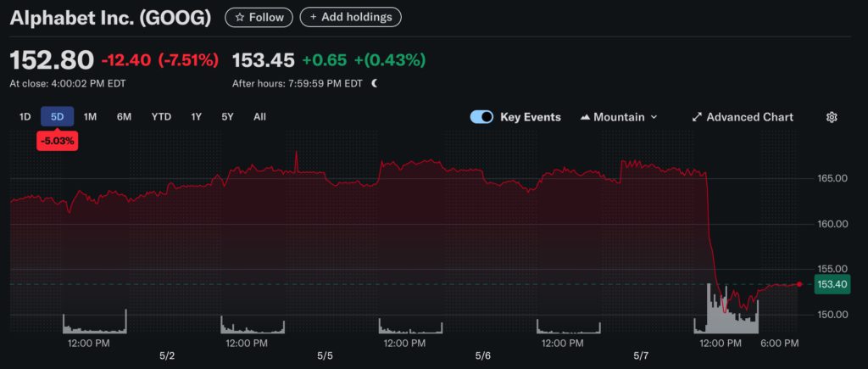Viewport: 868px width, 369px height.
Task: Click the 5/2 date label
Action: [167, 355]
